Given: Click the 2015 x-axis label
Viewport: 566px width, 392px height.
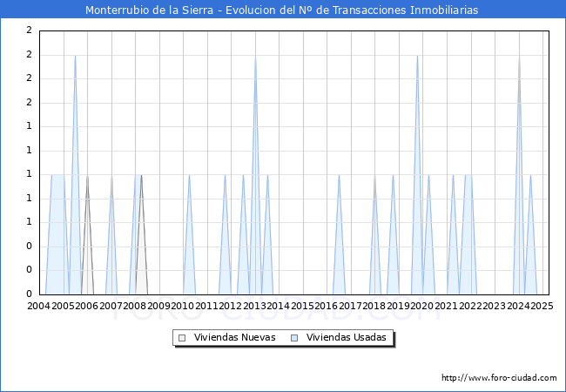Looking at the screenshot, I should (302, 306).
